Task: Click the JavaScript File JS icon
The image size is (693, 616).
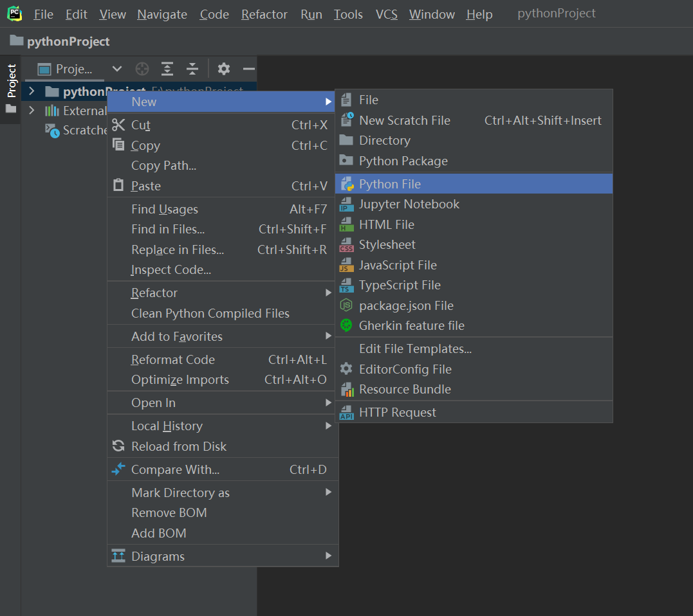Action: [x=346, y=265]
